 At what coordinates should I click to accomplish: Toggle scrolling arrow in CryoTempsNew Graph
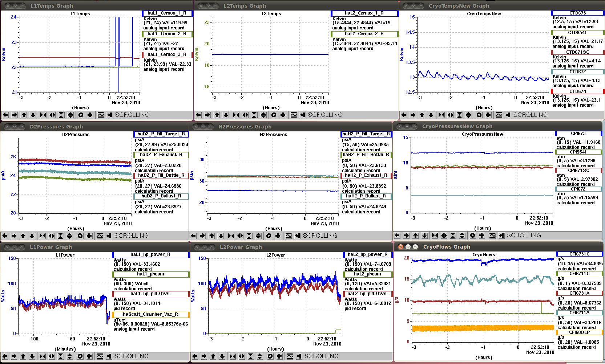coord(508,115)
